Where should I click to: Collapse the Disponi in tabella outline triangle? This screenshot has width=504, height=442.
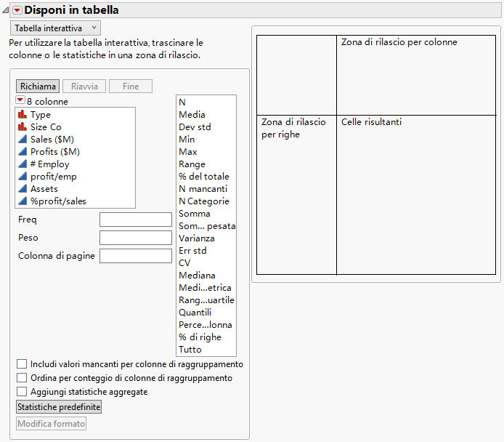tap(6, 10)
